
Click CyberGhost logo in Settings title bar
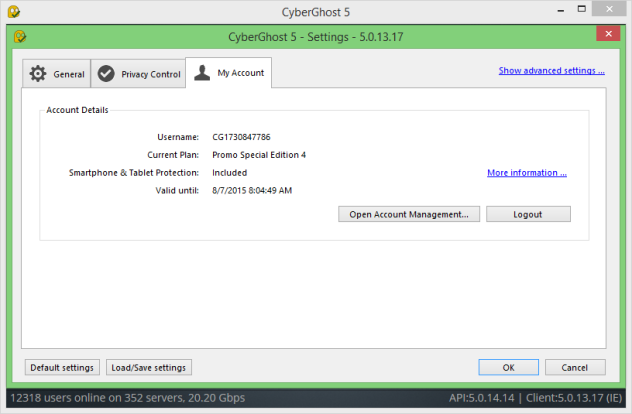20,37
